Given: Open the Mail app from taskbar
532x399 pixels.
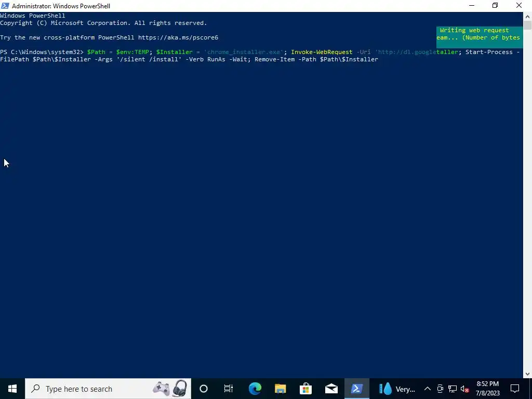Looking at the screenshot, I should click(x=331, y=389).
